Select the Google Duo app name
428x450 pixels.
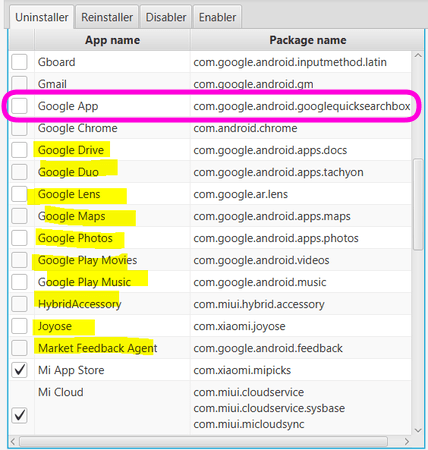pos(68,172)
